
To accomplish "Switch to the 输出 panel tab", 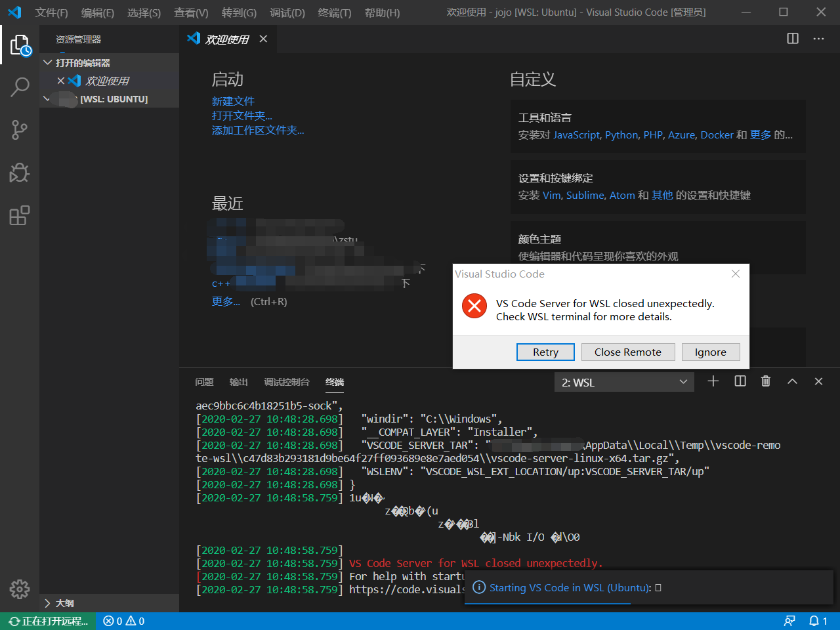I will 239,382.
